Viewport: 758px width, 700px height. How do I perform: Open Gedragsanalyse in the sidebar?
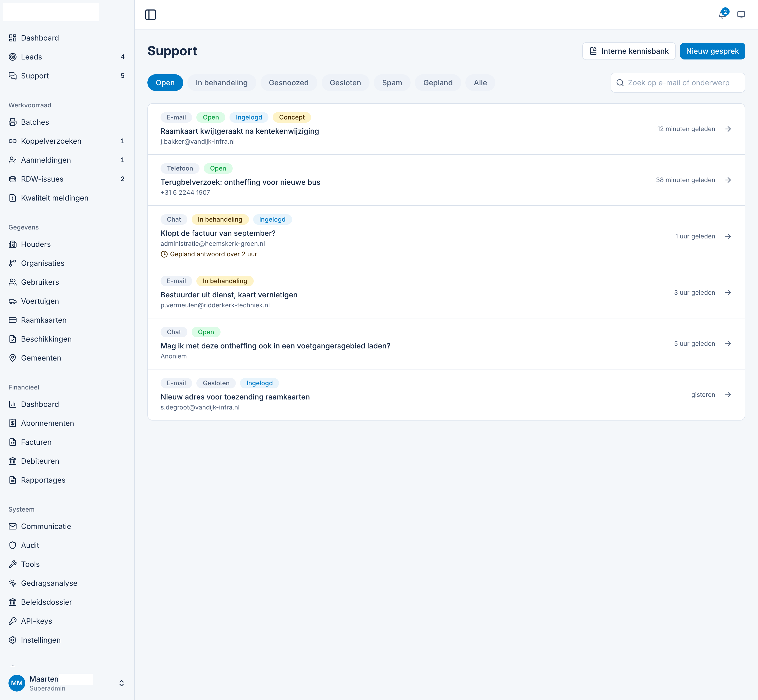click(67, 583)
